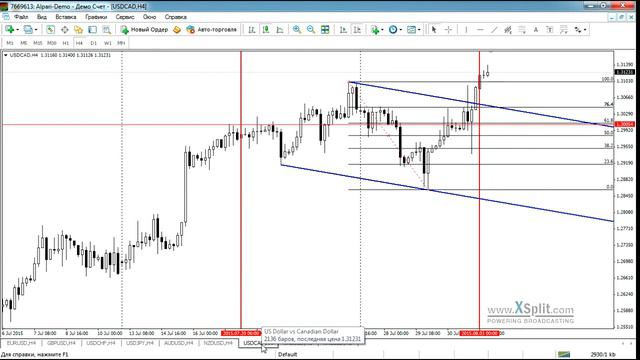The image size is (640, 360).
Task: Select the M5 timeframe
Action: 24,43
